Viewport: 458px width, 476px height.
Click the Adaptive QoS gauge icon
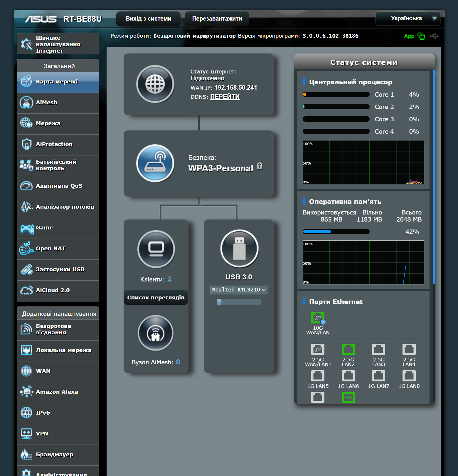[26, 186]
